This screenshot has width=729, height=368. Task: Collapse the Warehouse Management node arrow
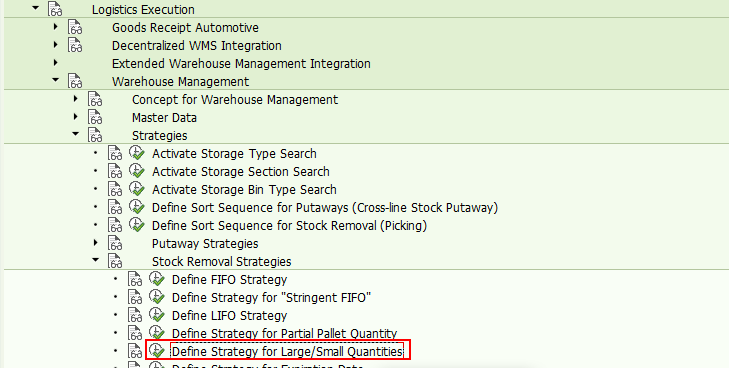(x=56, y=80)
